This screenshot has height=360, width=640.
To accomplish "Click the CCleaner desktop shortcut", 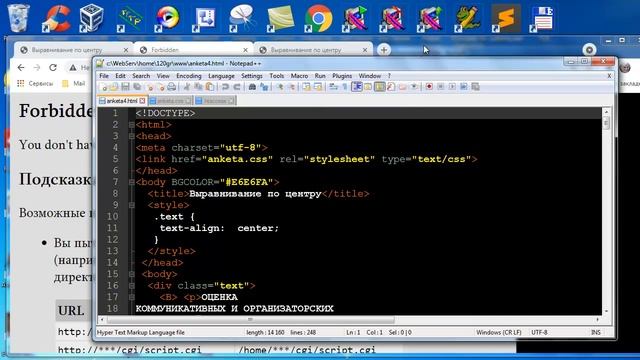I will click(x=56, y=18).
